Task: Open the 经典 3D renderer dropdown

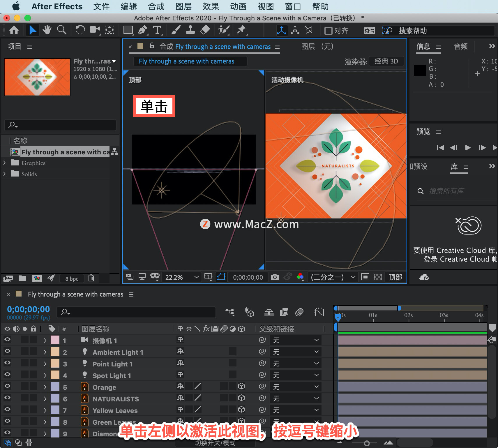Action: click(386, 61)
